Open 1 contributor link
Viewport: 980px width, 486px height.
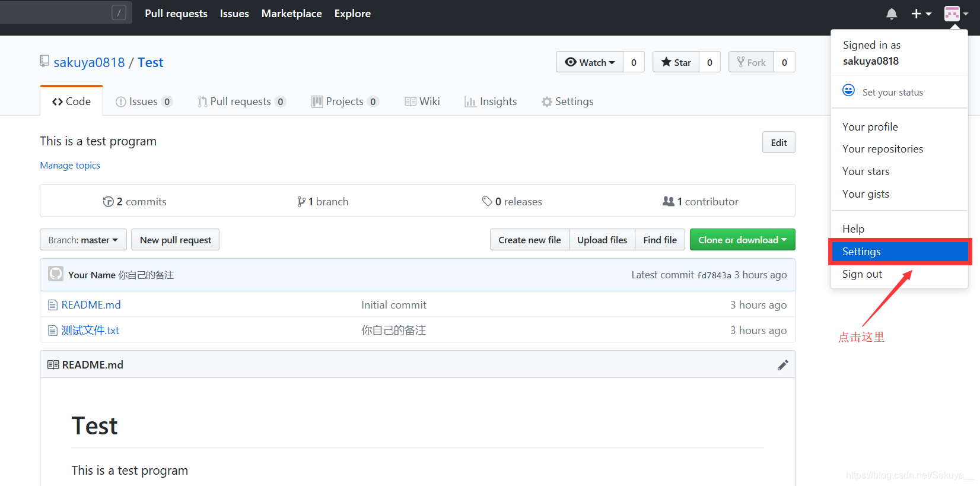pos(701,202)
